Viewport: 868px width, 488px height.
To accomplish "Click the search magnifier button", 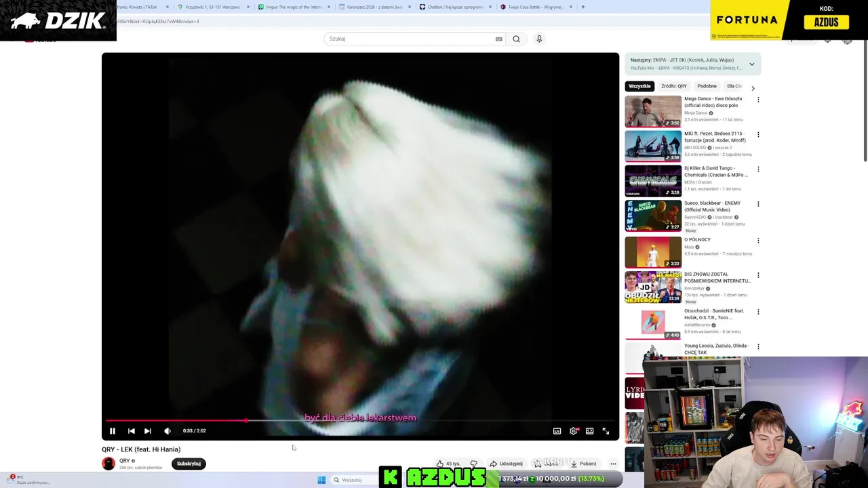I will click(x=517, y=39).
